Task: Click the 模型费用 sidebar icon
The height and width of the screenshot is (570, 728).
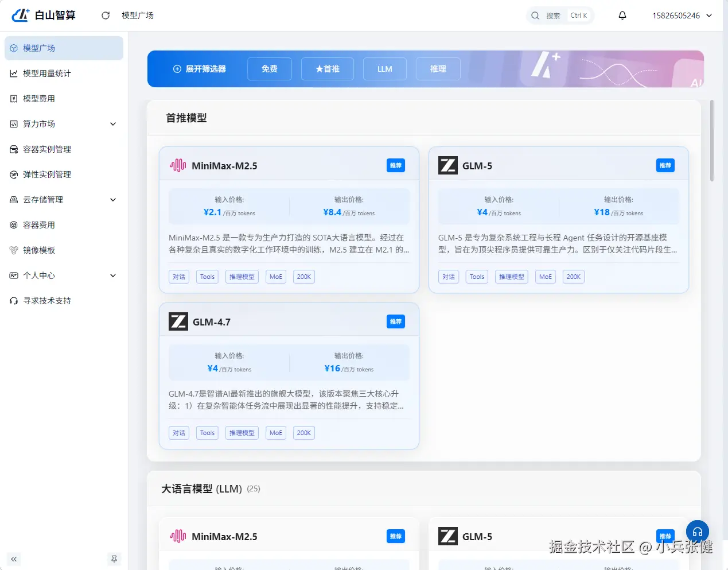Action: tap(14, 99)
